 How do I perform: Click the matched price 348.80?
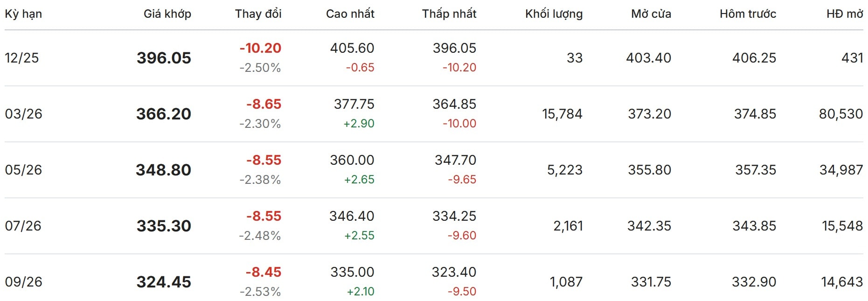[x=164, y=170]
